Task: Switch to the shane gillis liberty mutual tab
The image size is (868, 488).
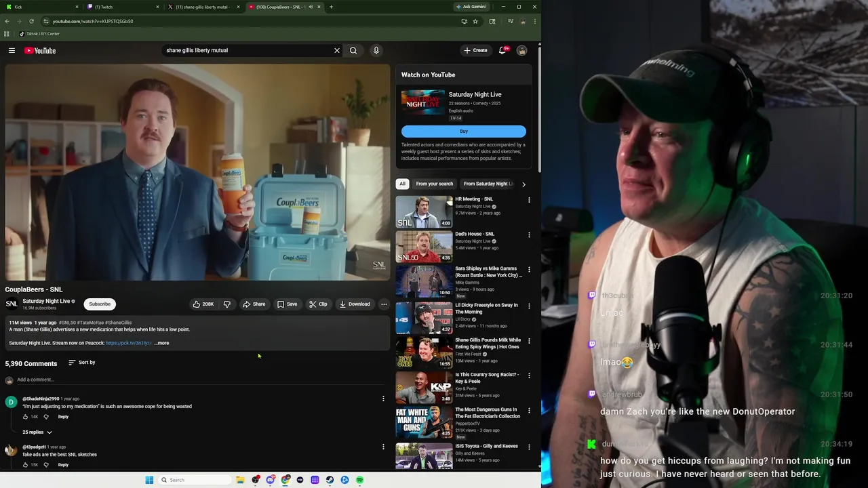Action: tap(203, 7)
